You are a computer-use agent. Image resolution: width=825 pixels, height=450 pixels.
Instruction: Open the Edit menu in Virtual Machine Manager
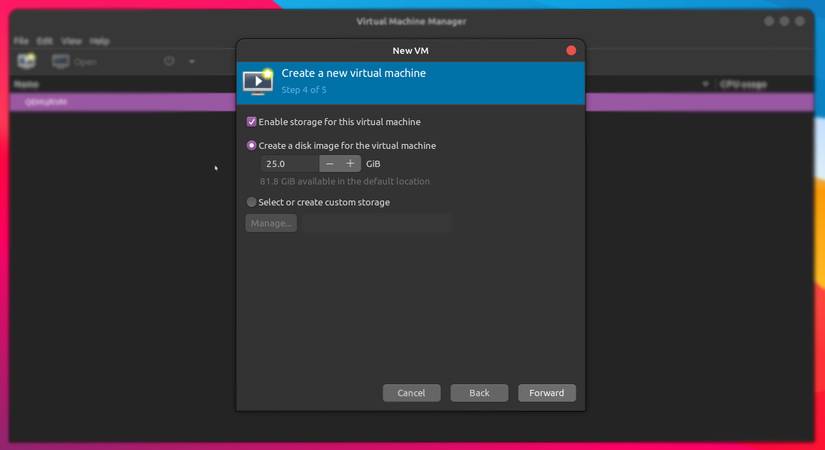(45, 41)
